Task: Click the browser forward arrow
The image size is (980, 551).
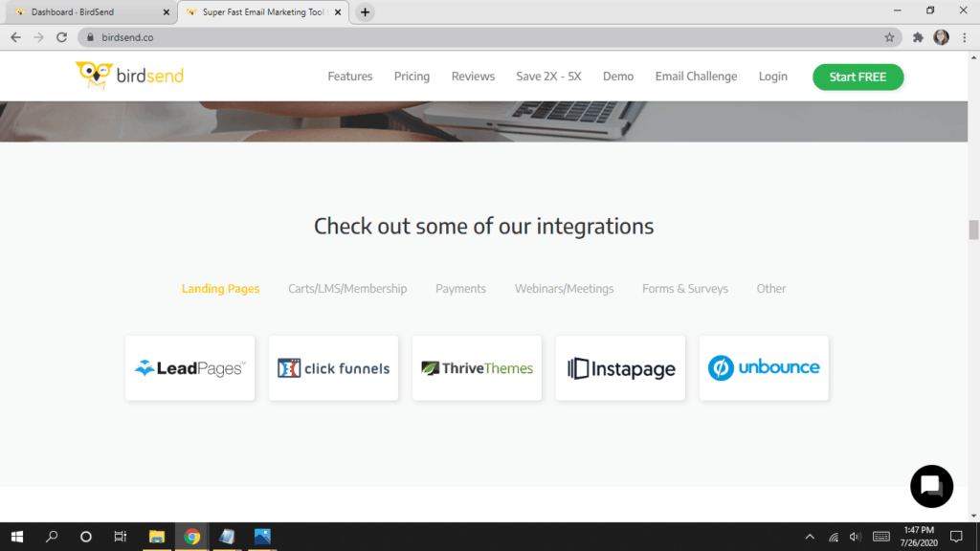Action: click(38, 37)
